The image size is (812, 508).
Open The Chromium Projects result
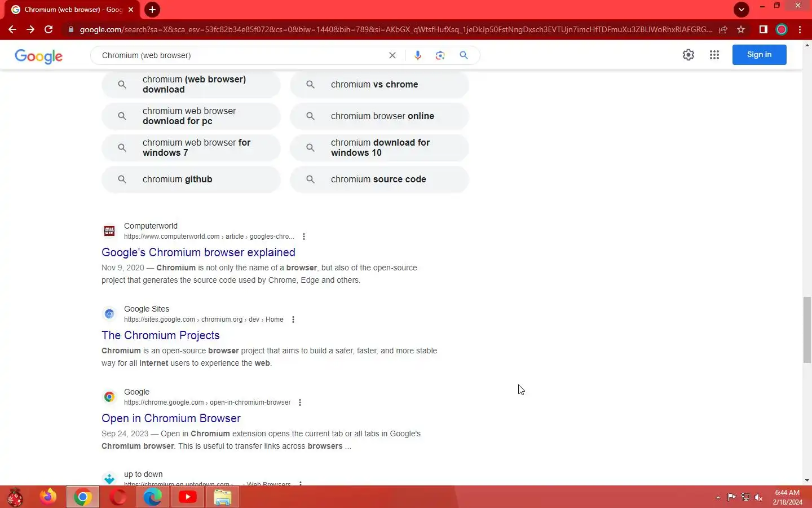(x=161, y=335)
